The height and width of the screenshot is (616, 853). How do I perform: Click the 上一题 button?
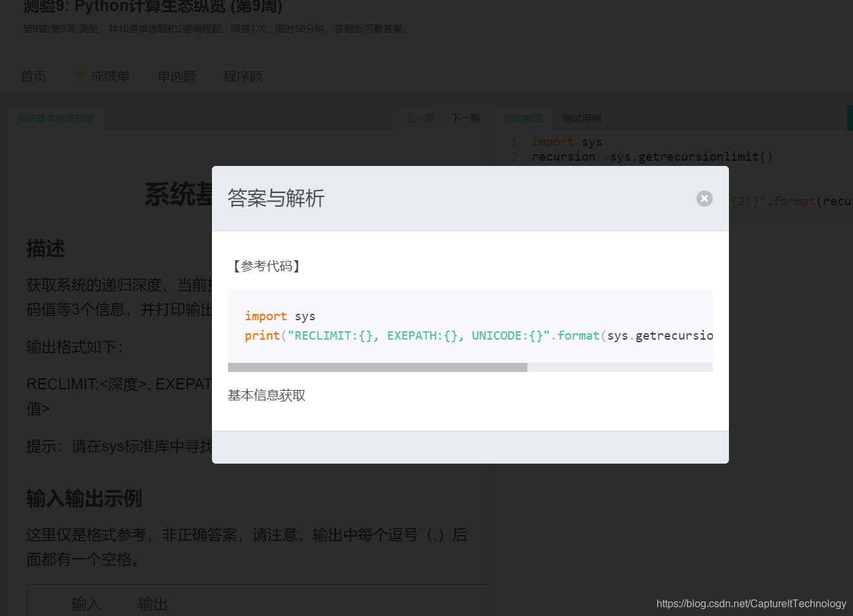click(420, 118)
